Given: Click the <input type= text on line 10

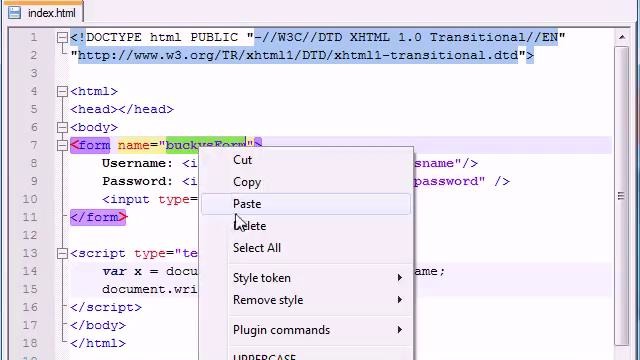Looking at the screenshot, I should 150,200.
